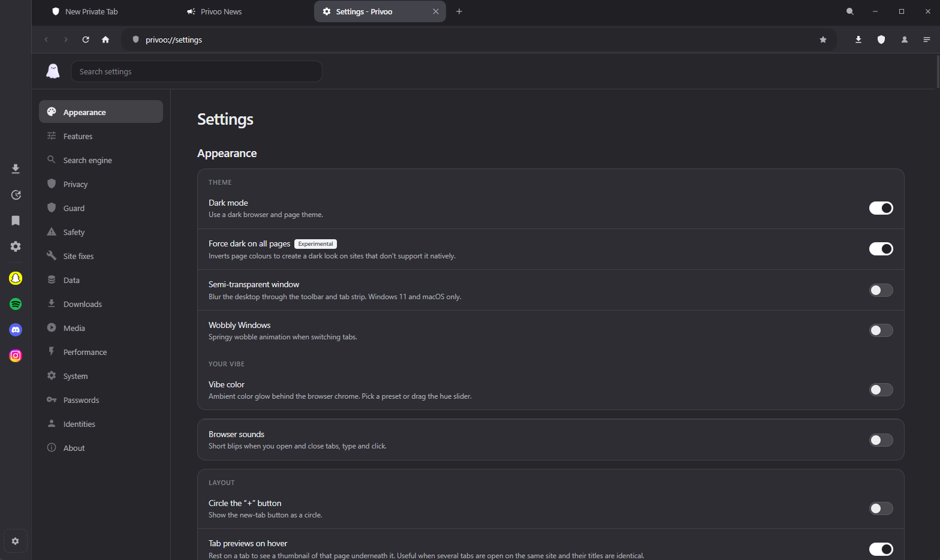Turn off Dark mode toggle
This screenshot has height=560, width=940.
click(x=881, y=208)
